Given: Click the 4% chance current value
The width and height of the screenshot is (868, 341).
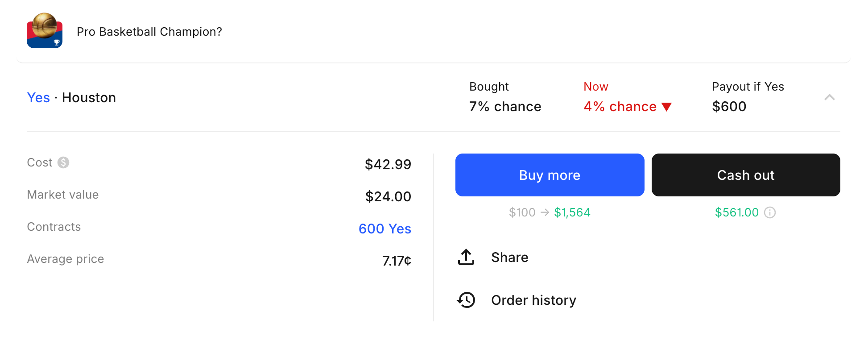Looking at the screenshot, I should 620,107.
